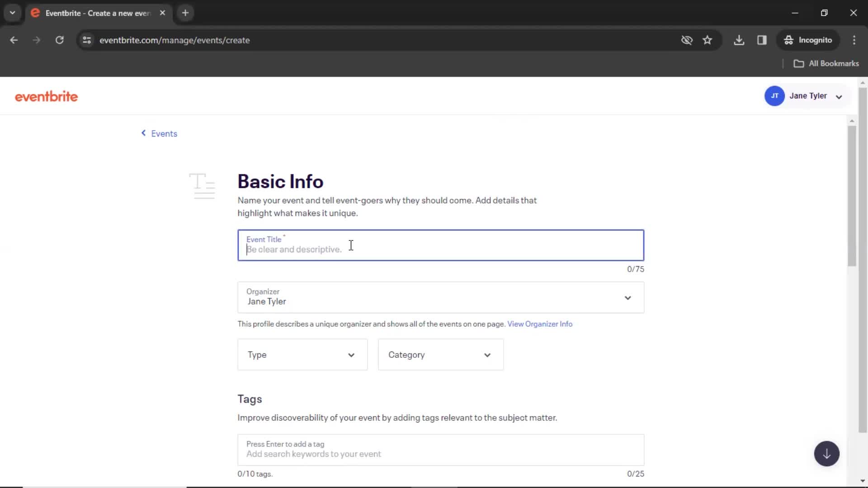Open the tab search dropdown arrow
Viewport: 868px width, 488px height.
13,13
